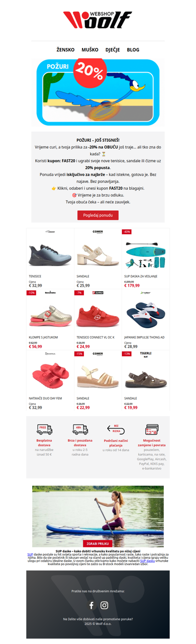Open the Facebook icon in footer

point(91,605)
